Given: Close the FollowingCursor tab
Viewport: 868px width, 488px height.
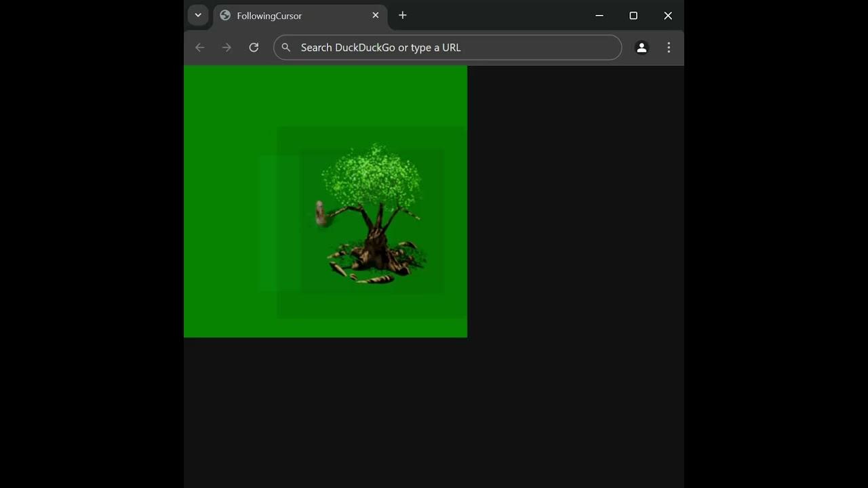Looking at the screenshot, I should coord(376,16).
